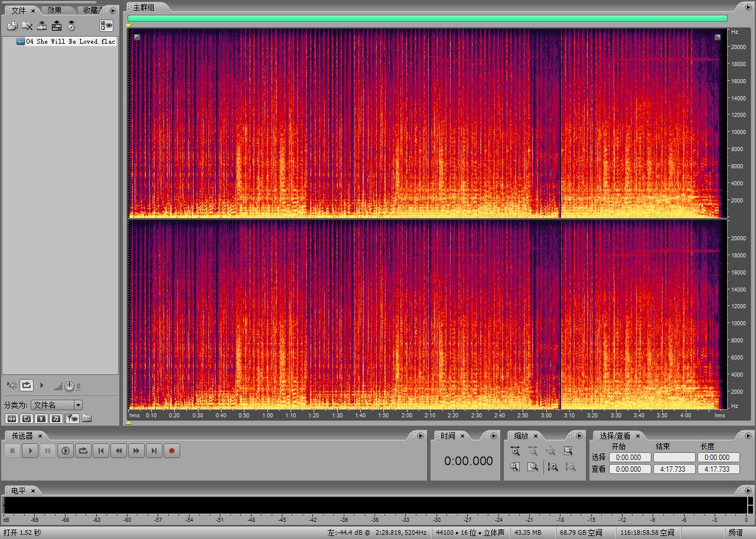
Task: Click the preview volume knob
Action: pyautogui.click(x=69, y=386)
